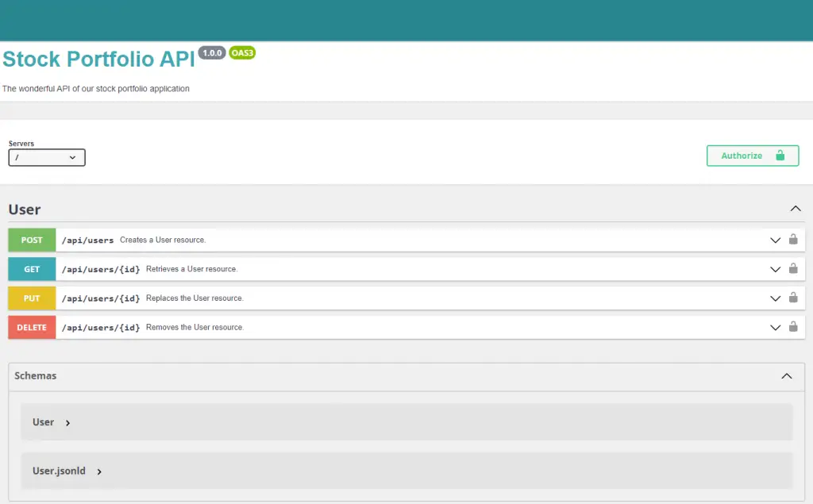Click the red DELETE method label
813x504 pixels.
[32, 327]
